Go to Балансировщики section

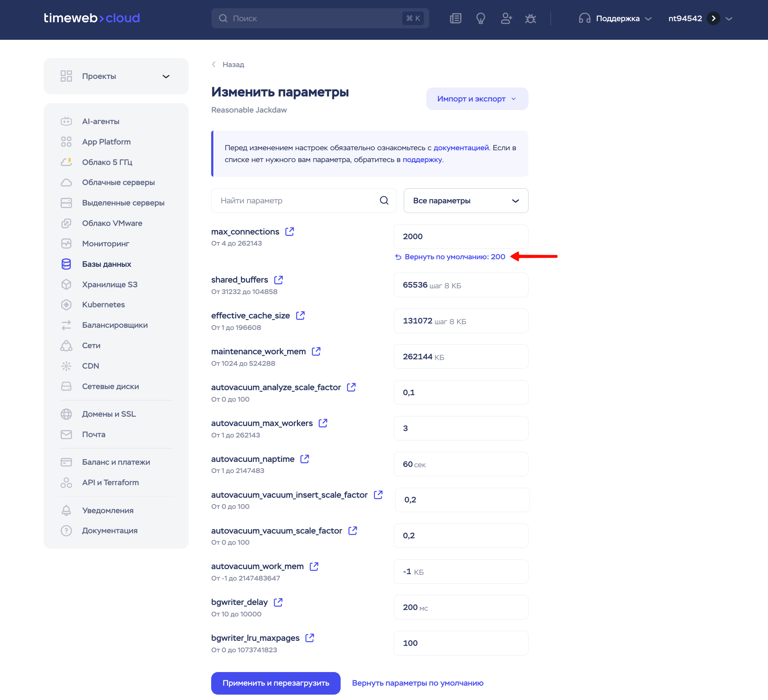pos(116,325)
